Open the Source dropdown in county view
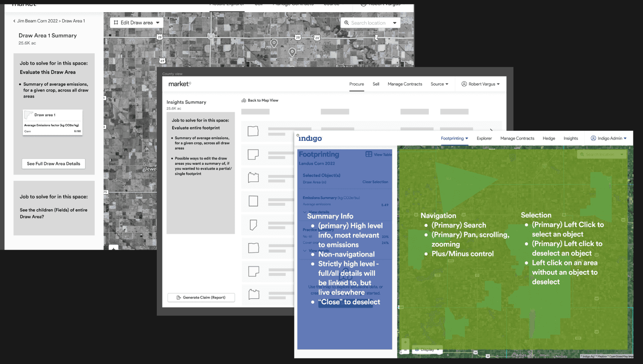 (x=439, y=84)
